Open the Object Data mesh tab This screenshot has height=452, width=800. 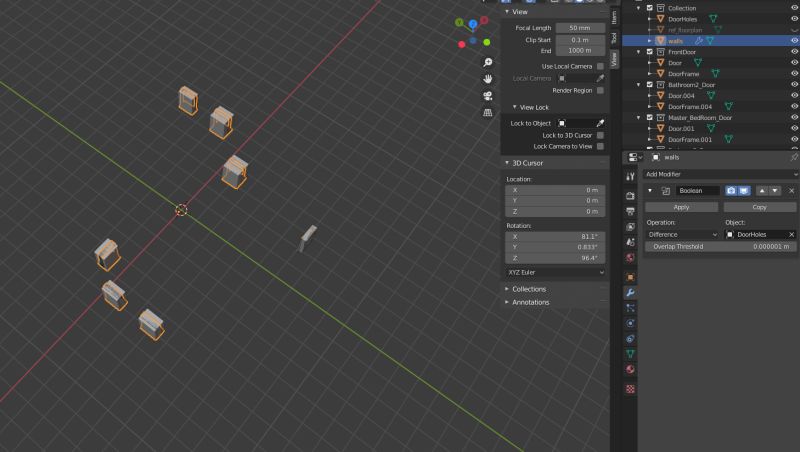(x=630, y=354)
